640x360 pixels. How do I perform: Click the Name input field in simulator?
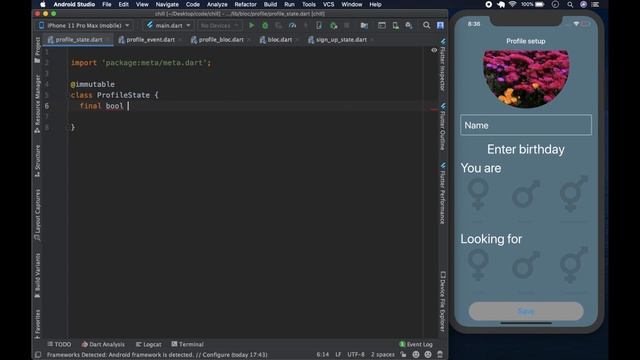(526, 125)
